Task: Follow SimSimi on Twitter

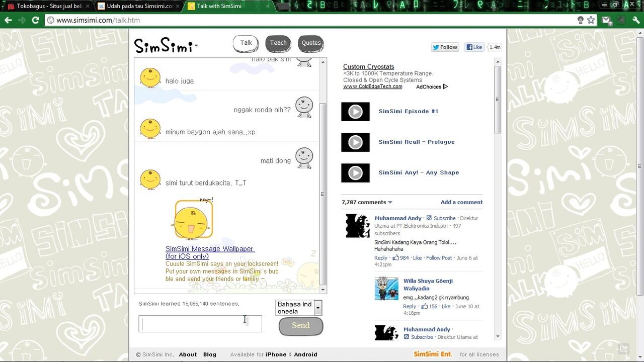Action: pos(445,47)
